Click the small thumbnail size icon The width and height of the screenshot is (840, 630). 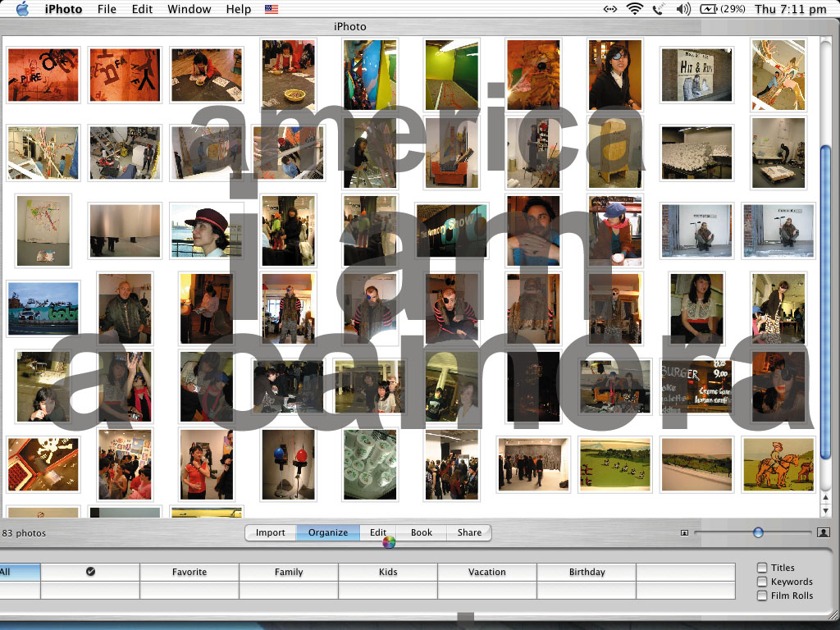[684, 532]
